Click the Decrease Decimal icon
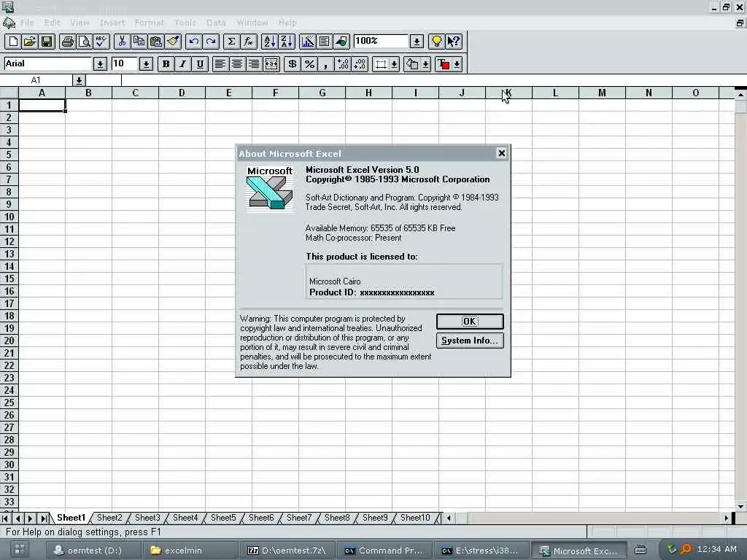 pos(360,64)
